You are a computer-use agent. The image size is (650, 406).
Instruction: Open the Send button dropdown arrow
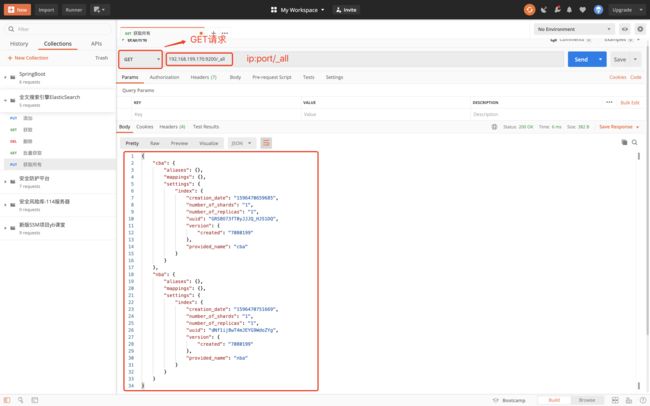click(600, 59)
